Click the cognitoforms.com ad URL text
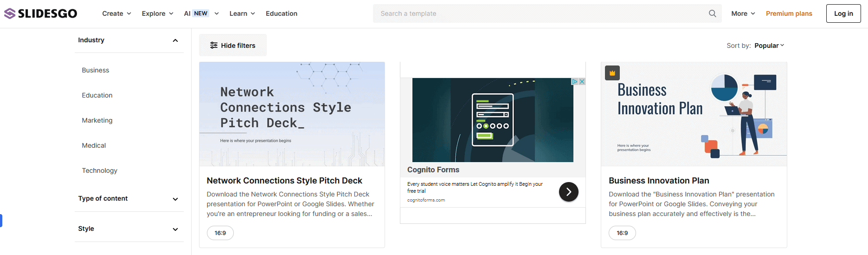This screenshot has height=255, width=868. pos(426,200)
